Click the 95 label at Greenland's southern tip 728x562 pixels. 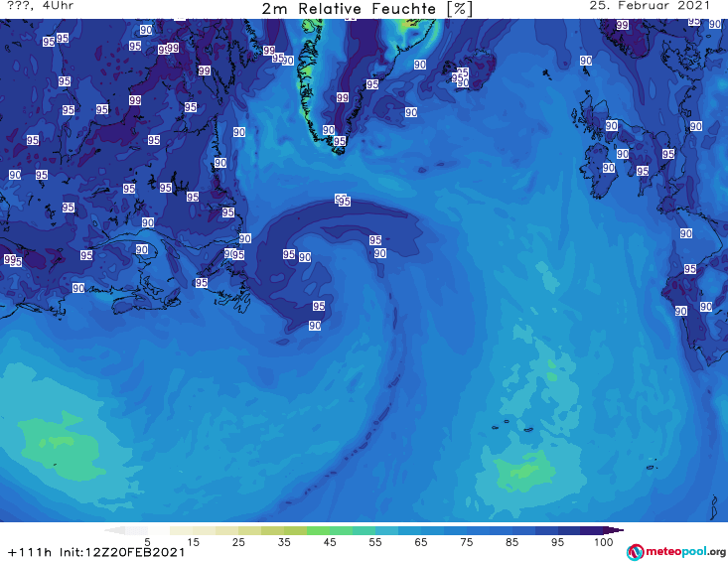[x=340, y=141]
